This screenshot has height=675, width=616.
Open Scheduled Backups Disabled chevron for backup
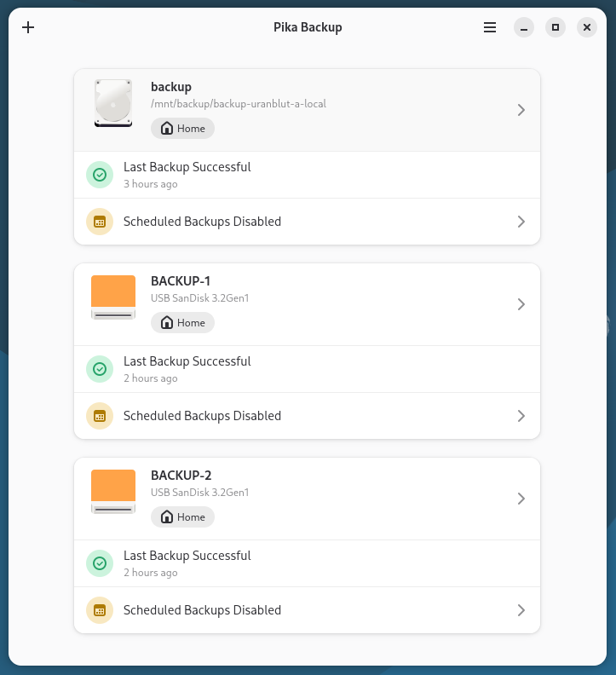(x=521, y=222)
